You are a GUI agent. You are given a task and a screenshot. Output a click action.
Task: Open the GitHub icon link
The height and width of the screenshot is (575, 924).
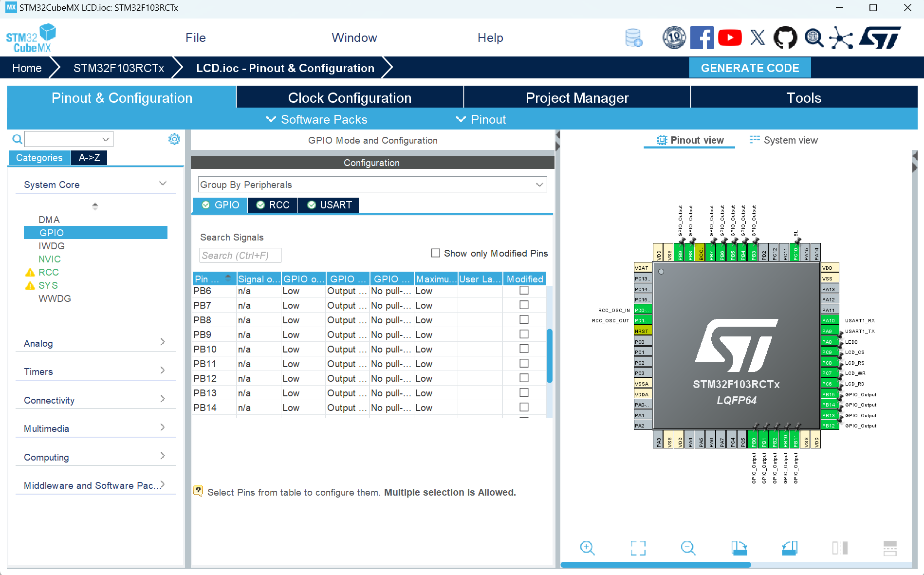(x=785, y=37)
